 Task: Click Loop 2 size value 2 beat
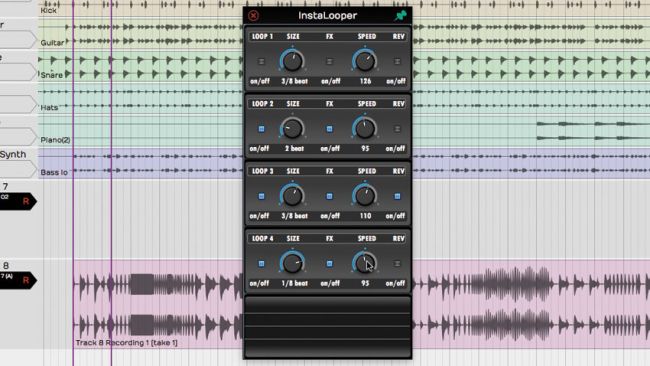pos(294,148)
